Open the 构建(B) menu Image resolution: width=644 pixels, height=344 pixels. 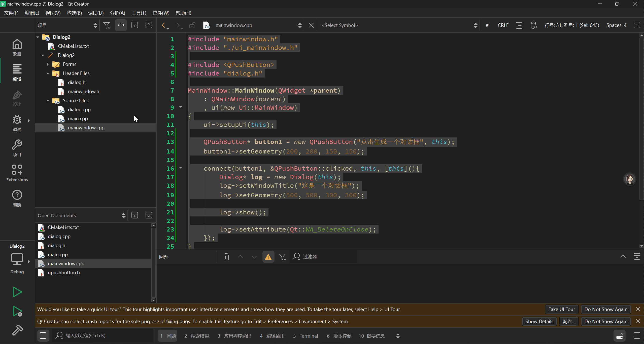(74, 13)
